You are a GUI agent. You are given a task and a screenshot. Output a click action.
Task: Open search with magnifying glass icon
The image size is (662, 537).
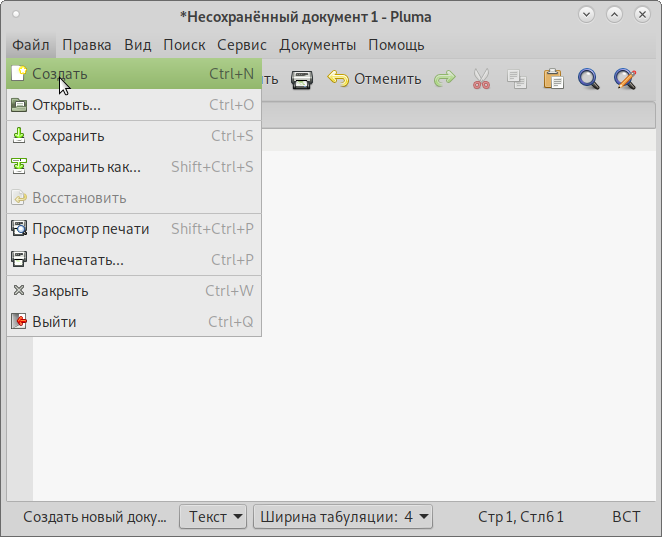click(x=589, y=79)
